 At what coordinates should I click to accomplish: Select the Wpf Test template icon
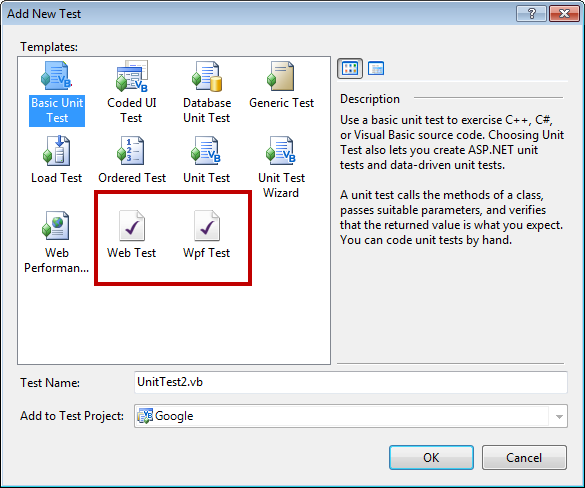click(207, 225)
